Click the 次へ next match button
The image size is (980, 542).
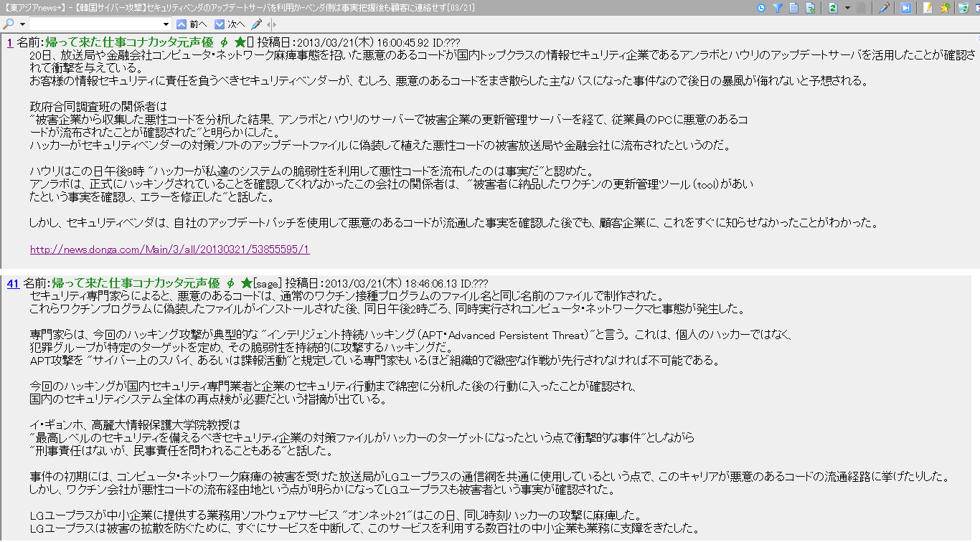pos(230,24)
